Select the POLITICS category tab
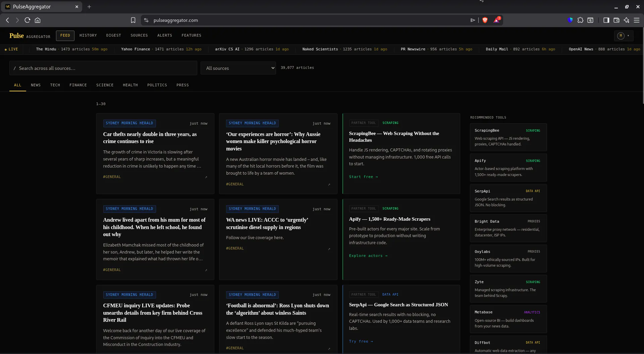The height and width of the screenshot is (354, 644). point(157,85)
